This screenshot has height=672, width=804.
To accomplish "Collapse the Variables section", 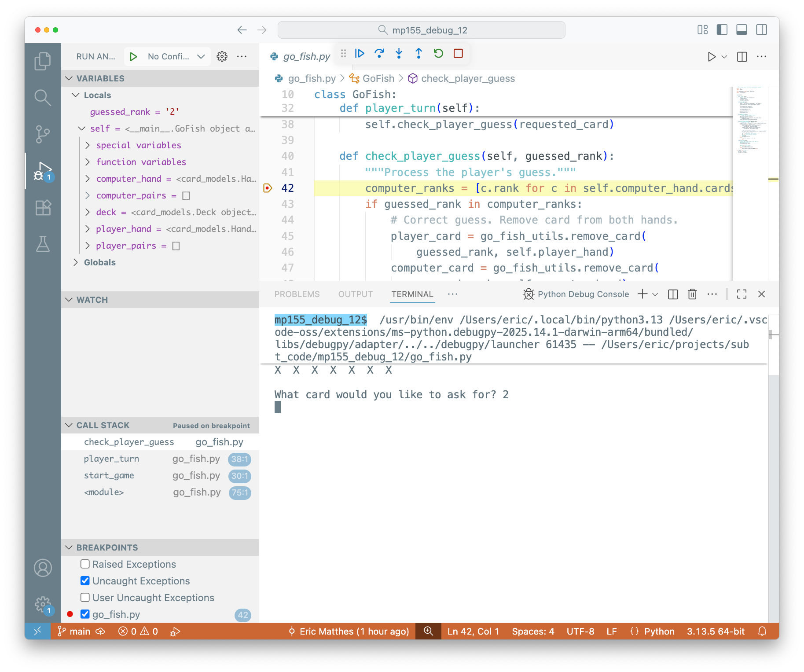I will point(69,78).
